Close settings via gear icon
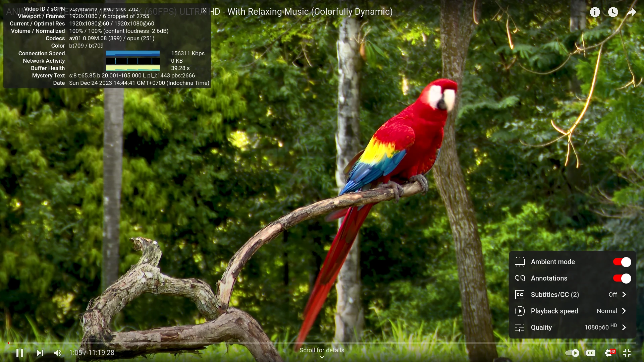Screen dimensions: 644x362 609,353
